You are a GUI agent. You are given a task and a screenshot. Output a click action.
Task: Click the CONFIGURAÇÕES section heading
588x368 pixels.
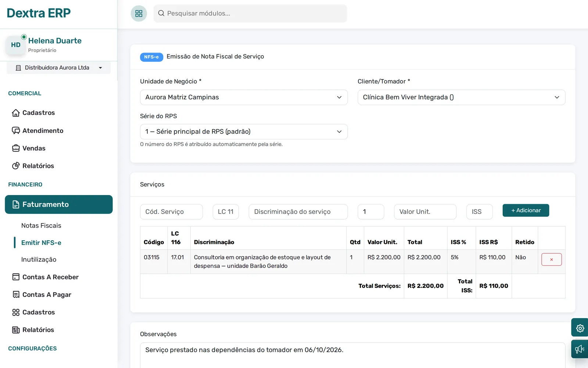click(32, 348)
